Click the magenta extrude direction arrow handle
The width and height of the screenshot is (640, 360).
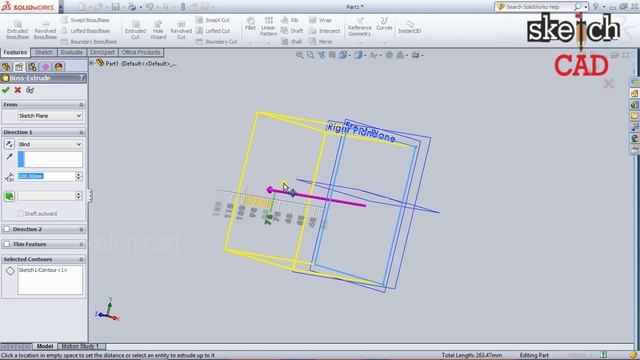point(270,189)
